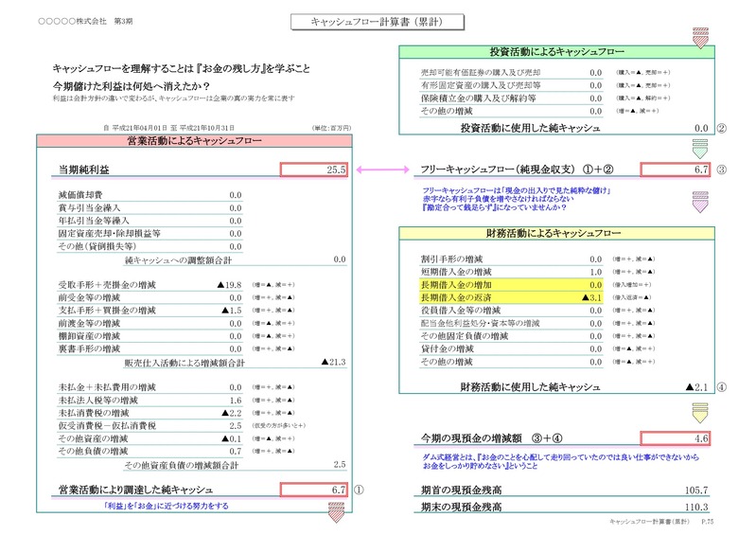Click the ▲19.8 value for 受取手形＋売掛金
The height and width of the screenshot is (535, 756).
230,285
